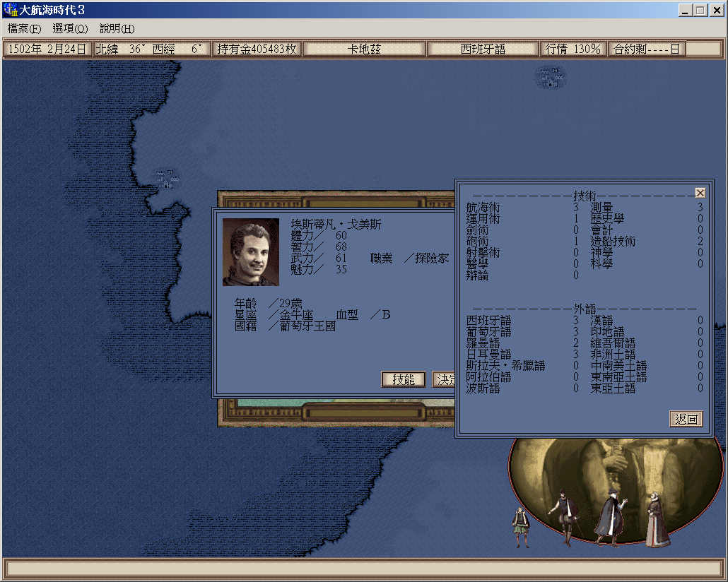This screenshot has width=728, height=582.
Task: Click the town icon at the top-right of the map
Action: [x=550, y=76]
